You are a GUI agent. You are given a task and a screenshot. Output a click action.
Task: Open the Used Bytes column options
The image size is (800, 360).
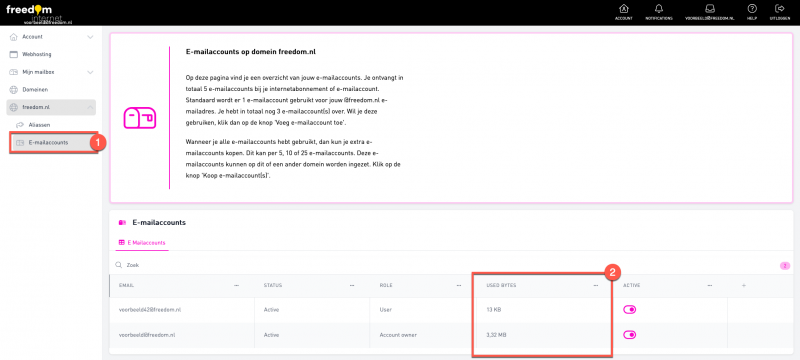(x=595, y=286)
